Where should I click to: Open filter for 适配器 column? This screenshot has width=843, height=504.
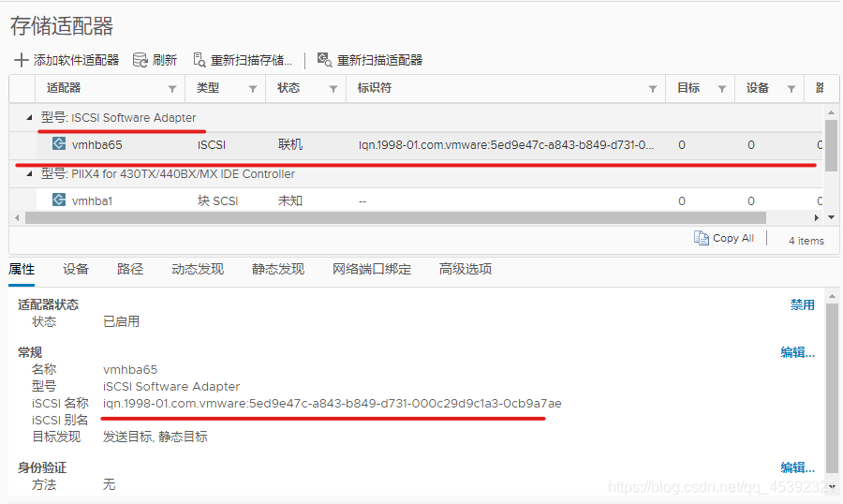click(x=172, y=89)
